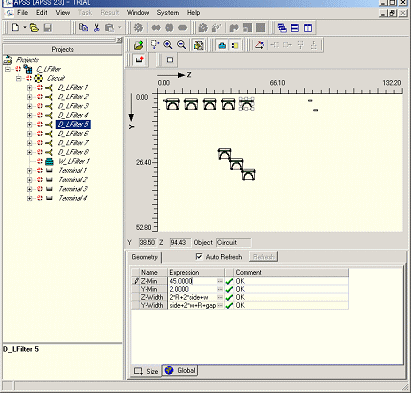Screen dimensions: 411x393
Task: Click the Open folder toolbar icon
Action: [34, 28]
